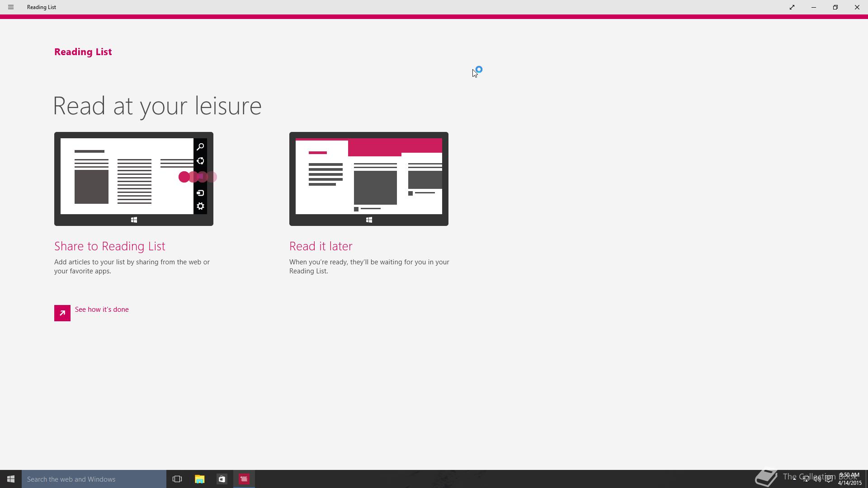This screenshot has height=488, width=868.
Task: Click the 'Read it later' heading
Action: [321, 246]
